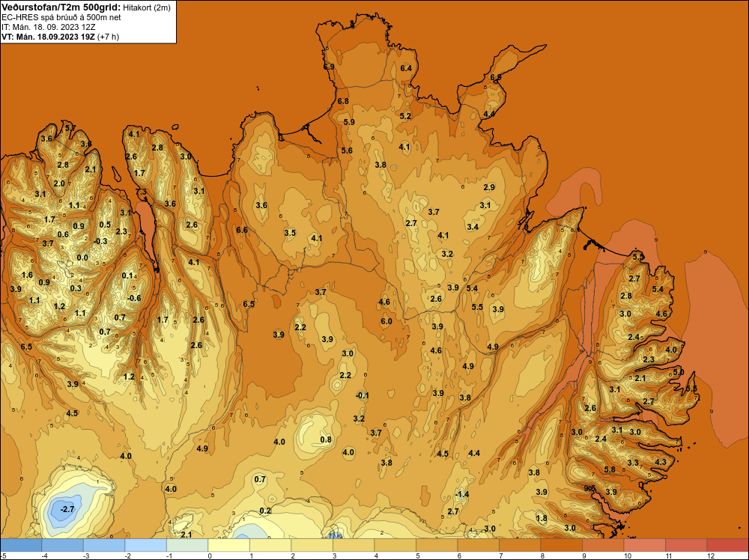
Task: Click the -0.6 temperature value
Action: 134,298
